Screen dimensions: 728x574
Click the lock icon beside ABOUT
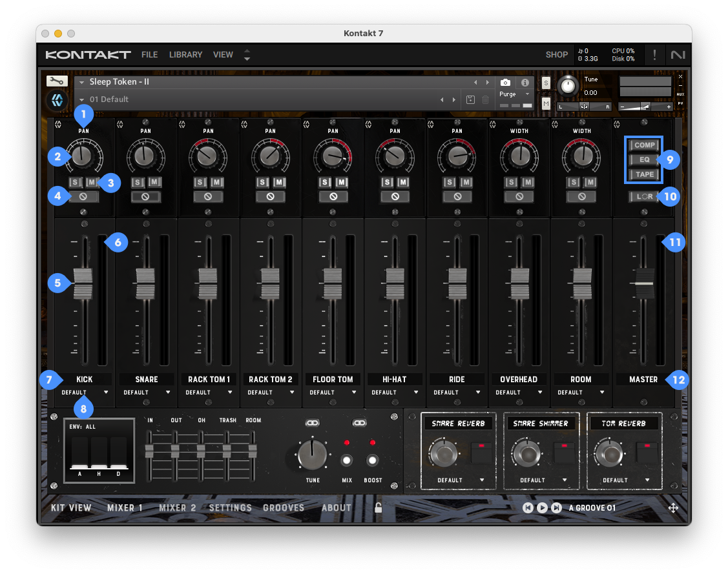point(379,508)
